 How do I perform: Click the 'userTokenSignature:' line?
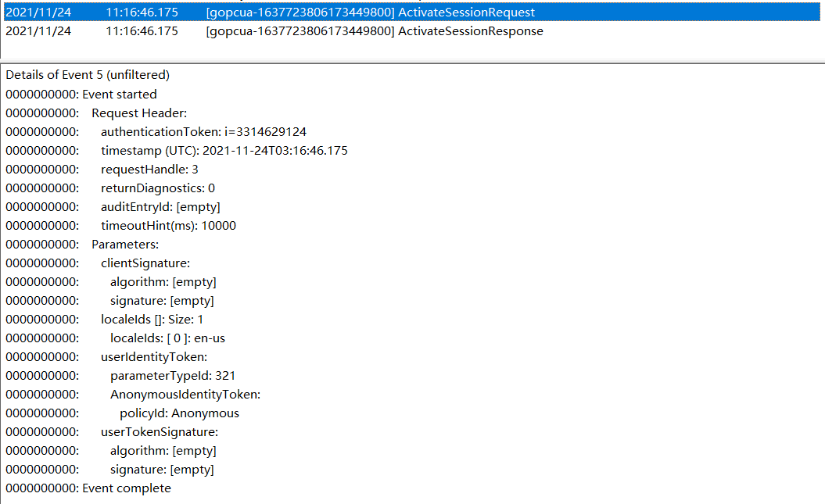112,433
